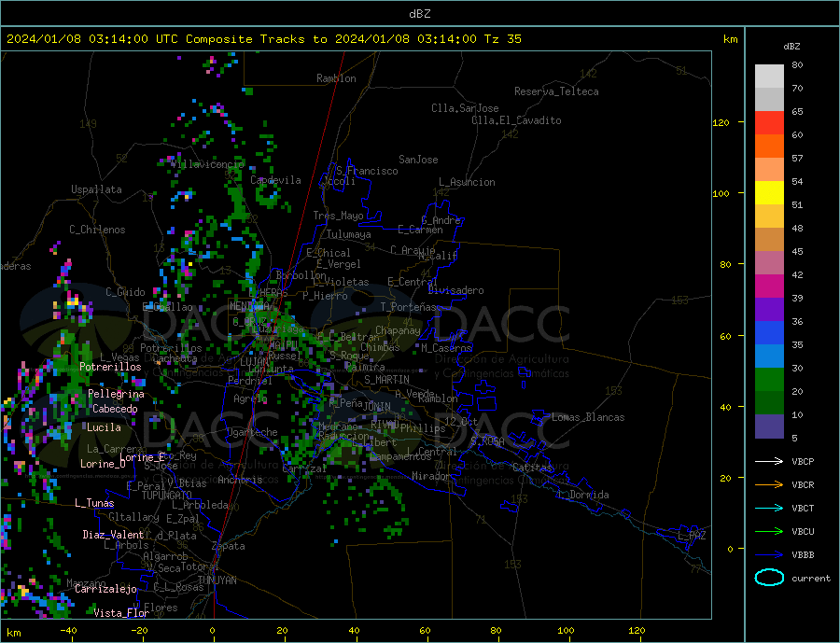This screenshot has width=840, height=643.
Task: Click the 'Borbollon' map label
Action: [301, 275]
